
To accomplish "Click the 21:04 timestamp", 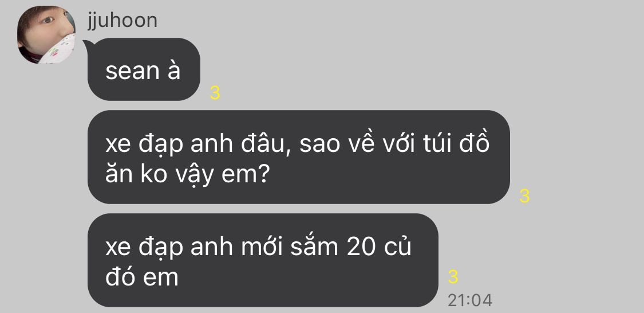I will (x=470, y=300).
